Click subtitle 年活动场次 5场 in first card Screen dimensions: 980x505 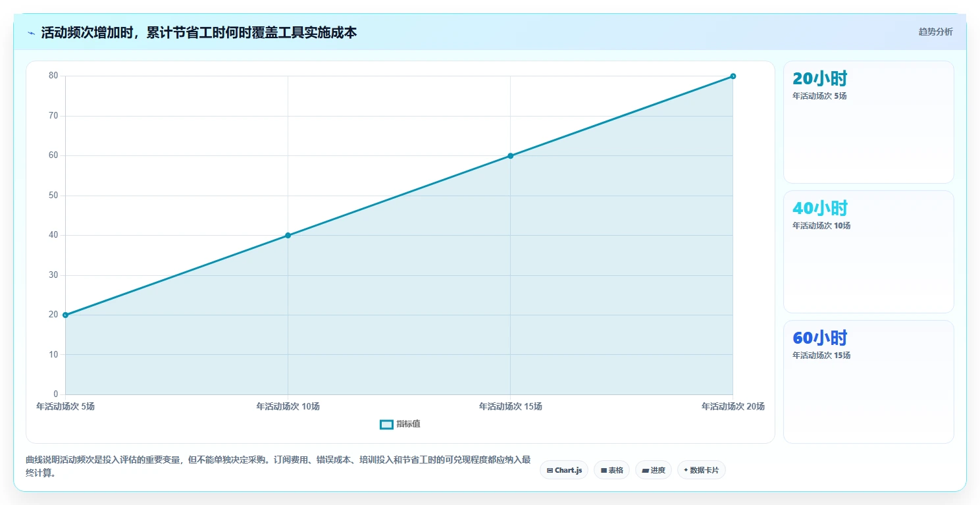point(819,96)
